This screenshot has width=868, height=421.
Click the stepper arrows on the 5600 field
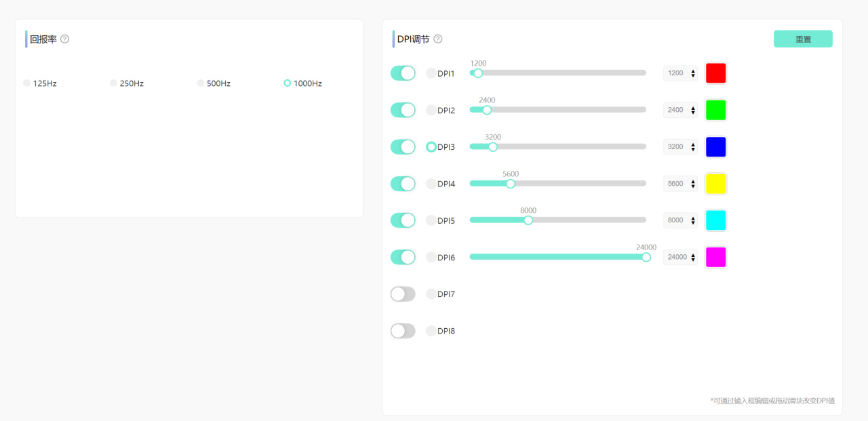(692, 184)
